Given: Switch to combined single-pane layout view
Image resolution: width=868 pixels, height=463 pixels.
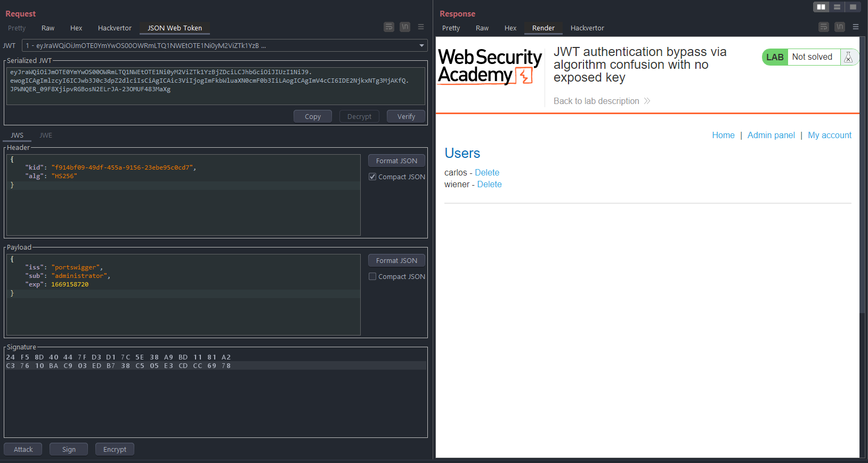Looking at the screenshot, I should pyautogui.click(x=853, y=7).
